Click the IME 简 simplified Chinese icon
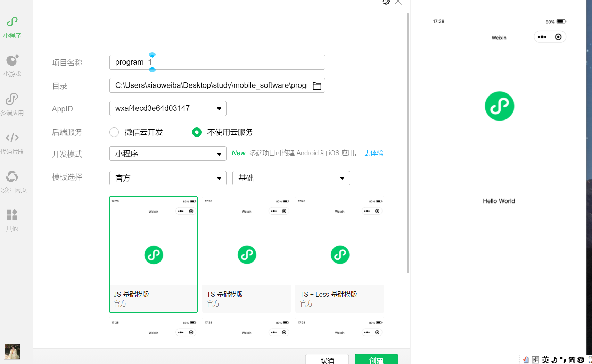 click(572, 360)
